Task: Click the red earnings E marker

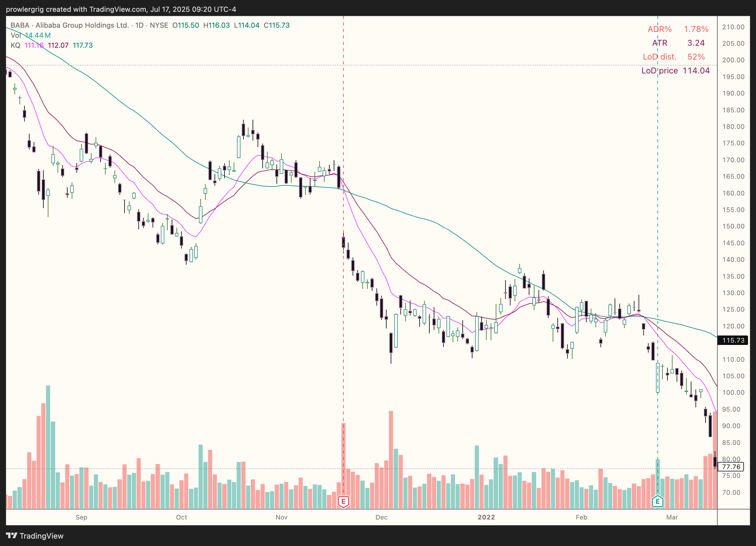Action: pyautogui.click(x=343, y=501)
